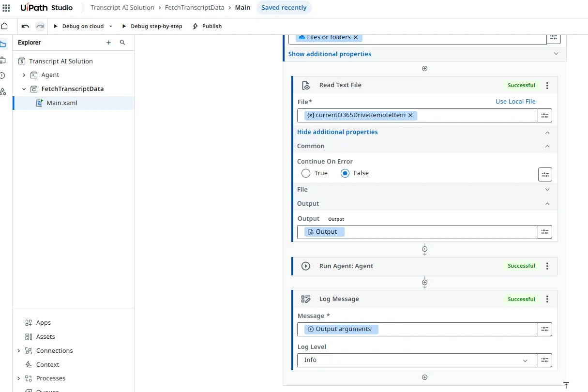Set Continue On Error to False
This screenshot has width=588, height=392.
click(345, 173)
